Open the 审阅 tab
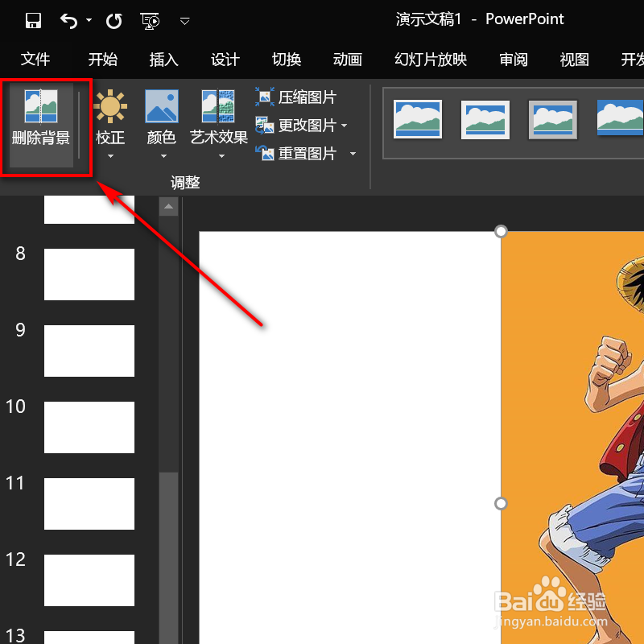 [x=514, y=60]
